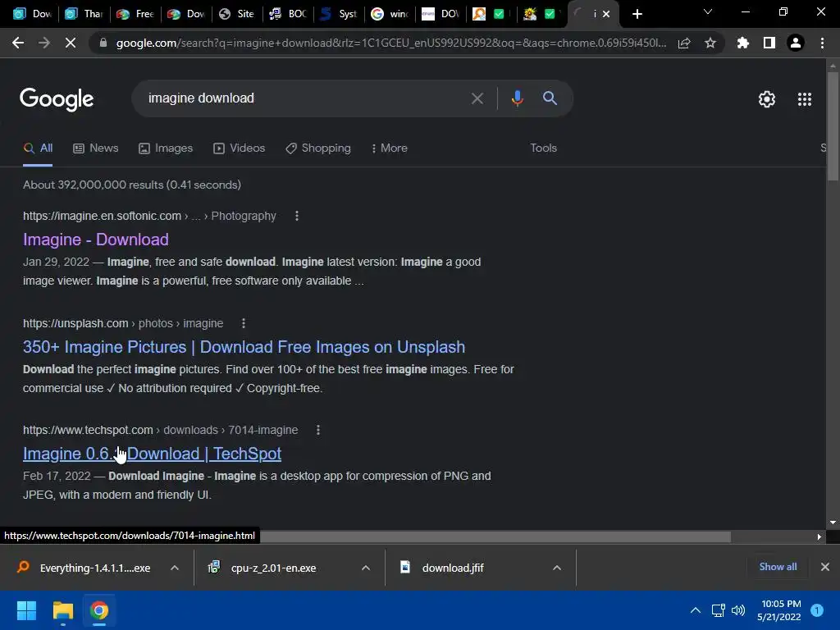Screen dimensions: 840x630
Task: Close the active Google search tab
Action: [606, 14]
